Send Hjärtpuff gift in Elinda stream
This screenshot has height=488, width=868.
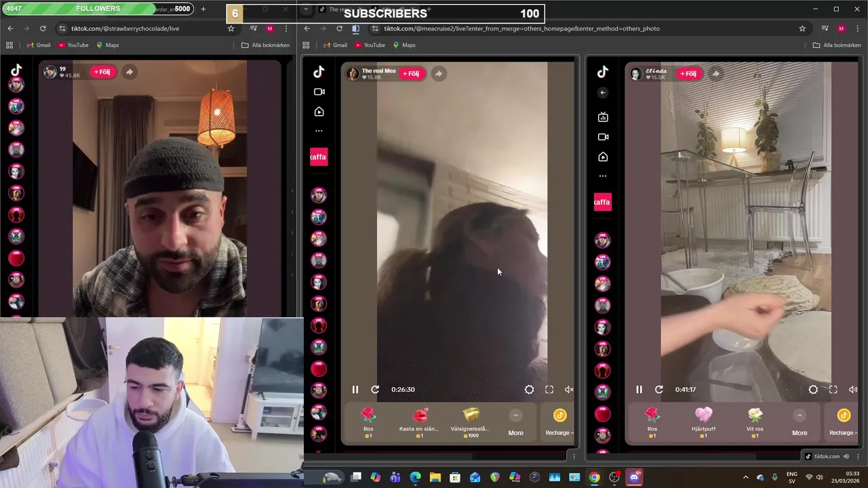point(703,422)
